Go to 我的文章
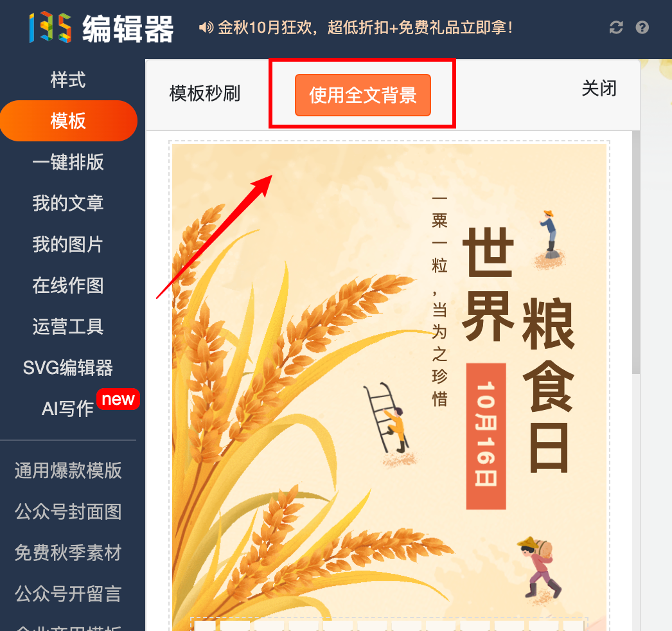Screen dimensions: 672x631 tap(68, 203)
